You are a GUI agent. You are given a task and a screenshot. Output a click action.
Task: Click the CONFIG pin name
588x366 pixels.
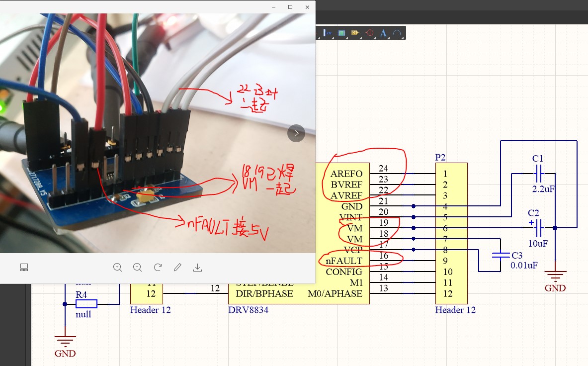(x=344, y=272)
